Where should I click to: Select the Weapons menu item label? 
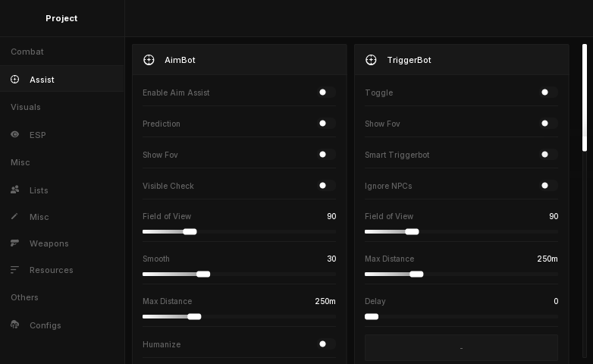coord(49,243)
